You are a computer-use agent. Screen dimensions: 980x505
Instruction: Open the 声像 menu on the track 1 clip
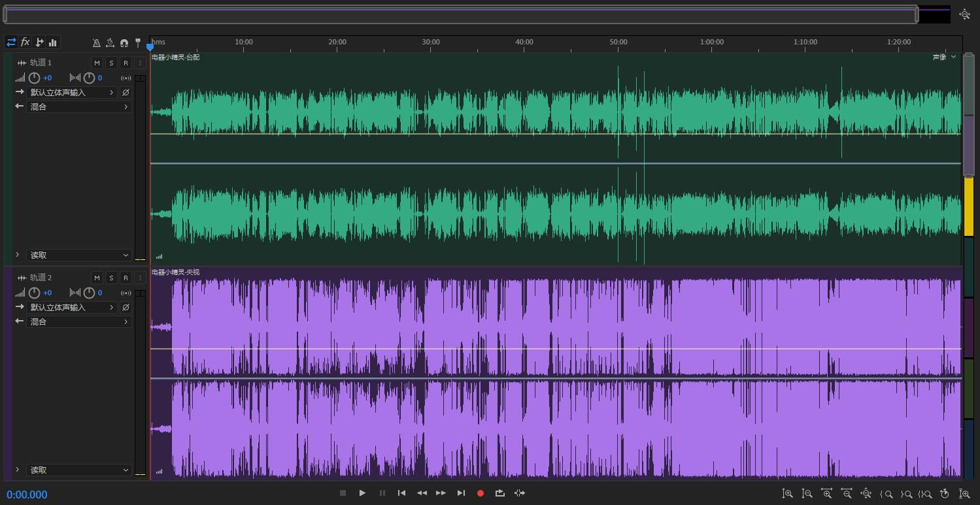(x=943, y=57)
